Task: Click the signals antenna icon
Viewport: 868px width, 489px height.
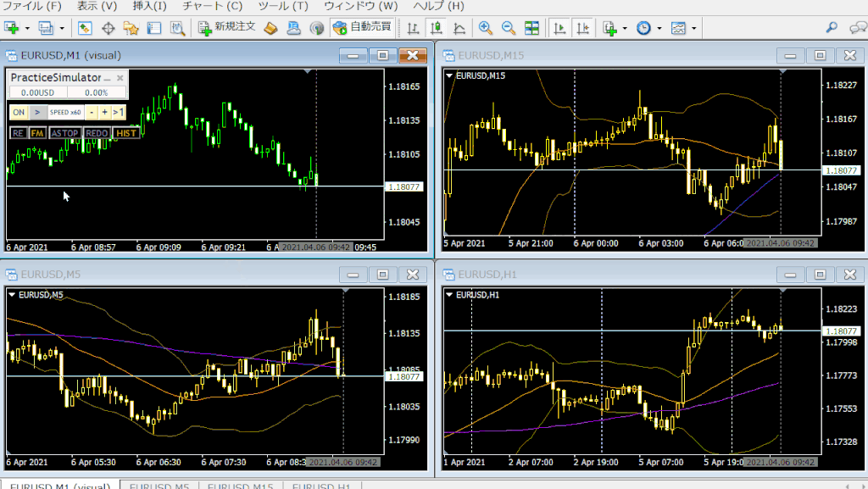Action: click(x=317, y=28)
